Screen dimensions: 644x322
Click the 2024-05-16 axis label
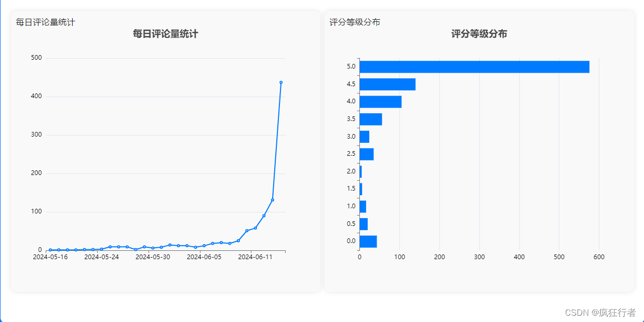(50, 256)
